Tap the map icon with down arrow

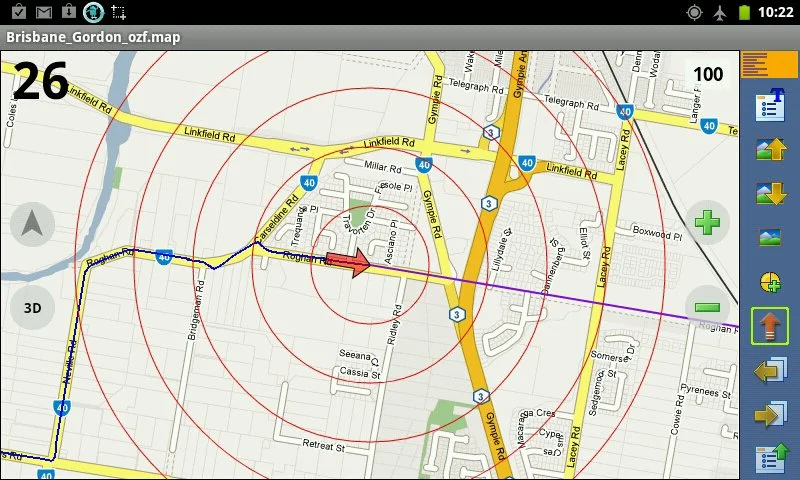point(769,193)
